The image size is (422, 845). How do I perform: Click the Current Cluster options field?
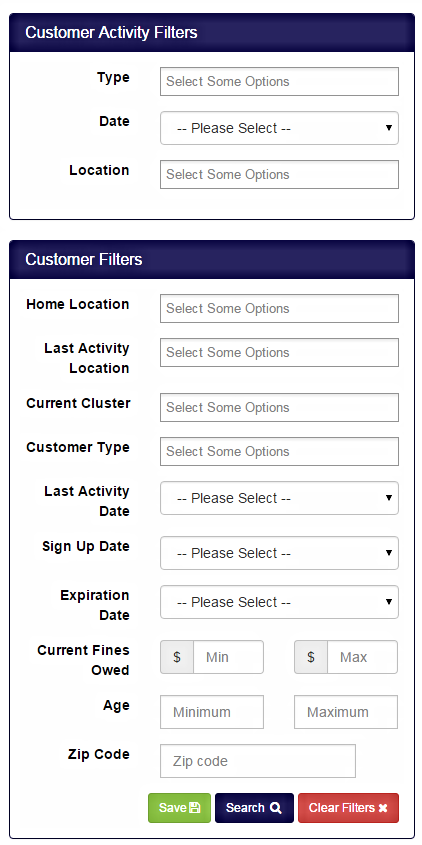click(279, 407)
